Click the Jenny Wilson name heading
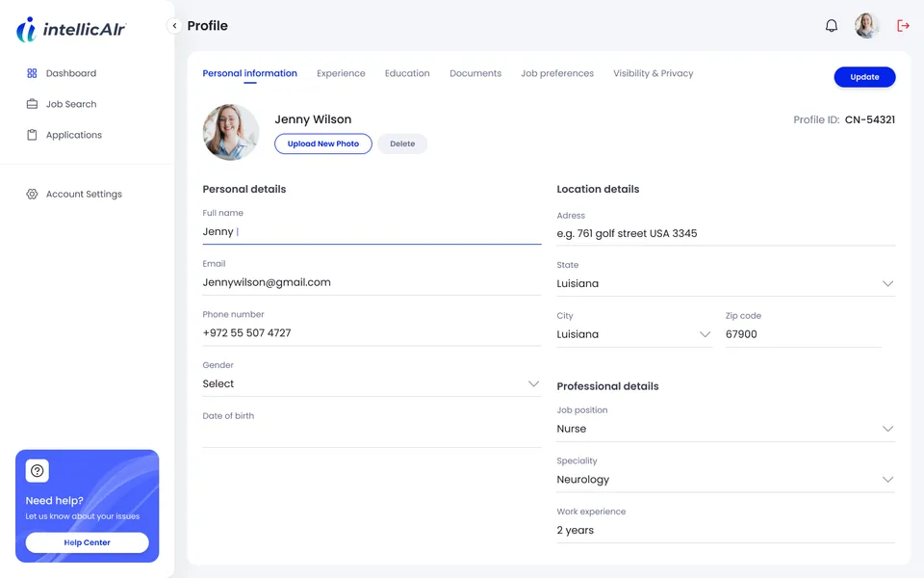The height and width of the screenshot is (578, 924). (x=313, y=119)
